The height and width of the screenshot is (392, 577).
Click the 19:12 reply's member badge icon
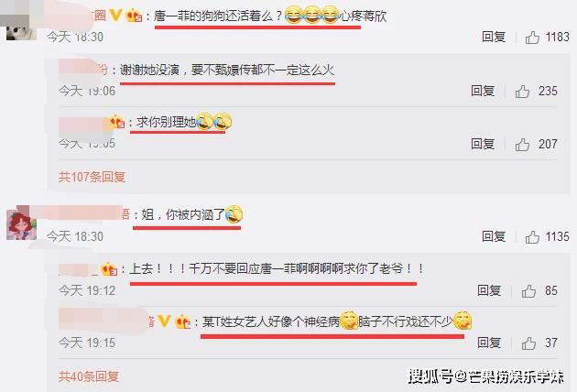coord(109,269)
